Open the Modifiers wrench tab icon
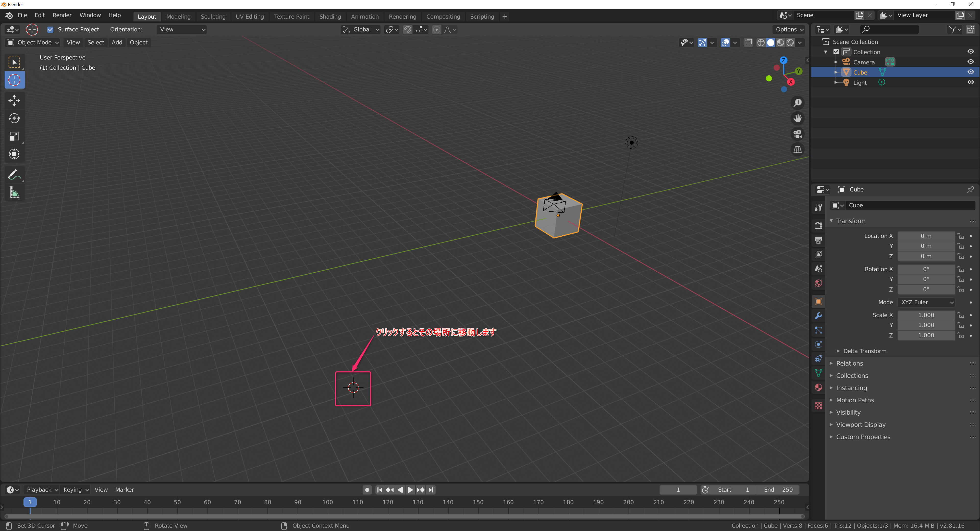Image resolution: width=980 pixels, height=531 pixels. (x=818, y=316)
